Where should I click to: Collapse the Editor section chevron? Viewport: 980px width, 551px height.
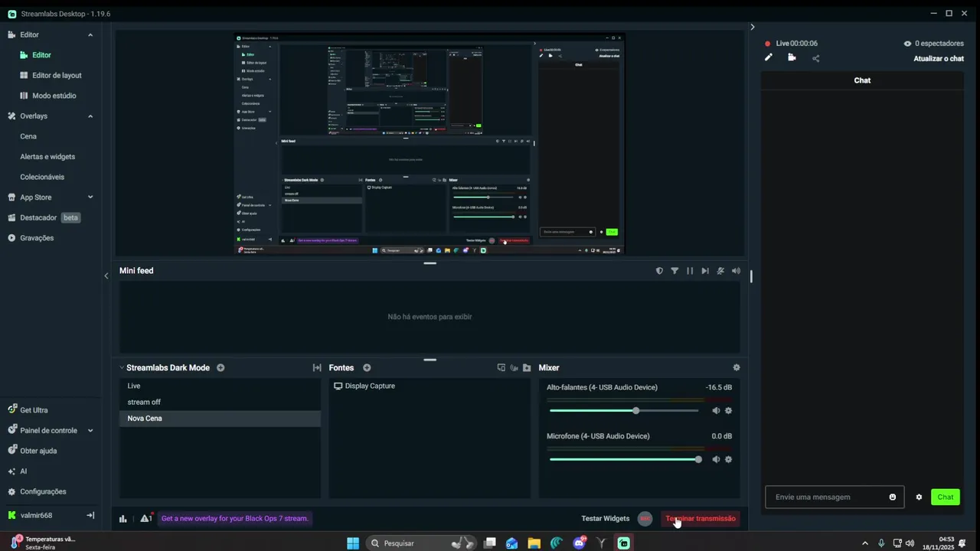pos(90,34)
